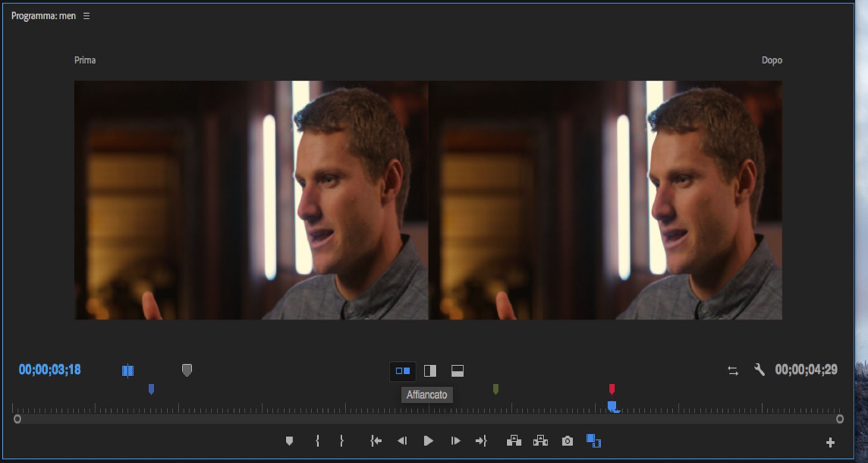868x463 pixels.
Task: Go to Out point
Action: coord(481,441)
